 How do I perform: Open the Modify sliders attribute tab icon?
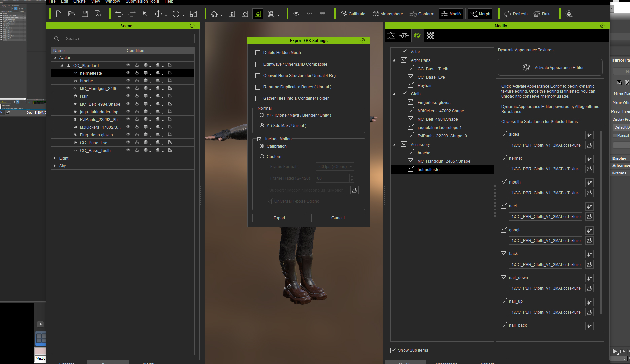[391, 36]
